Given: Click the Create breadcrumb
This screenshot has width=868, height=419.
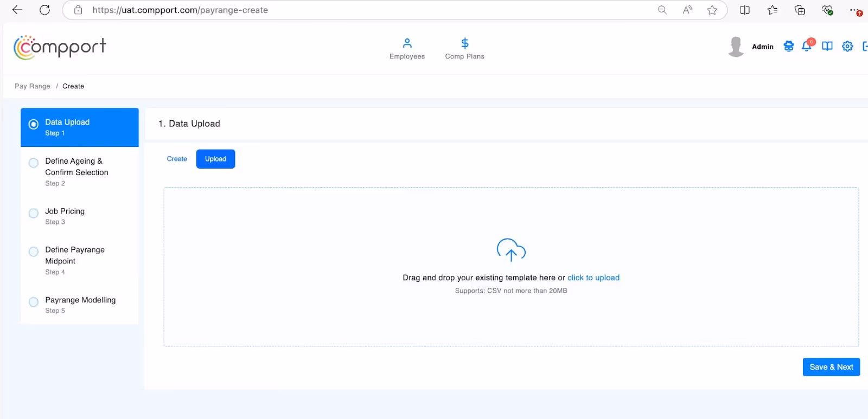Looking at the screenshot, I should click(x=73, y=86).
